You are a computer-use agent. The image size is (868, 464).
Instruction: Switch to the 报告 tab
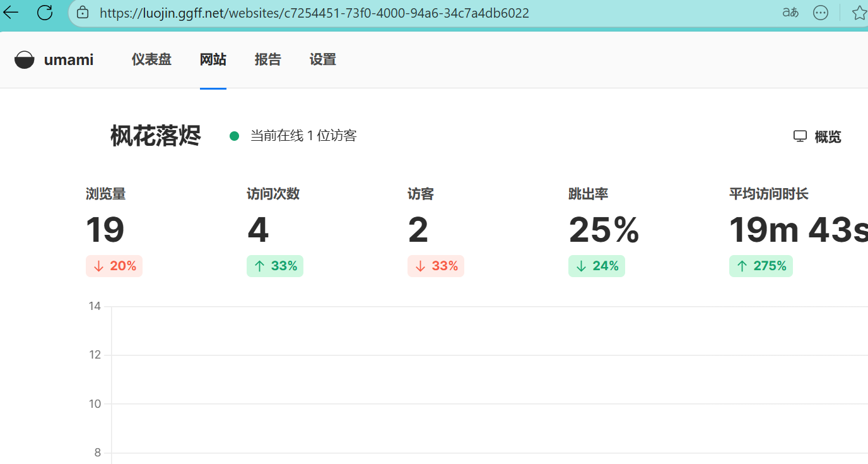point(267,60)
